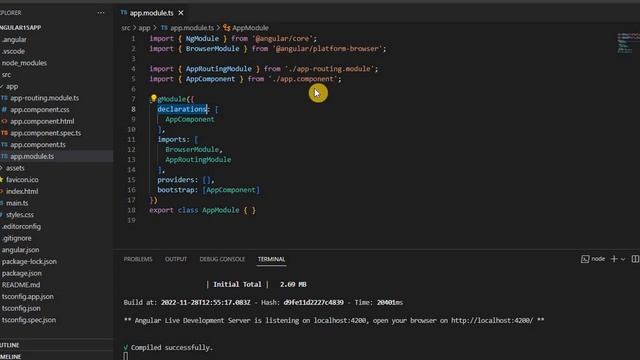
Task: Select the app.module.ts editor tab
Action: tap(152, 13)
